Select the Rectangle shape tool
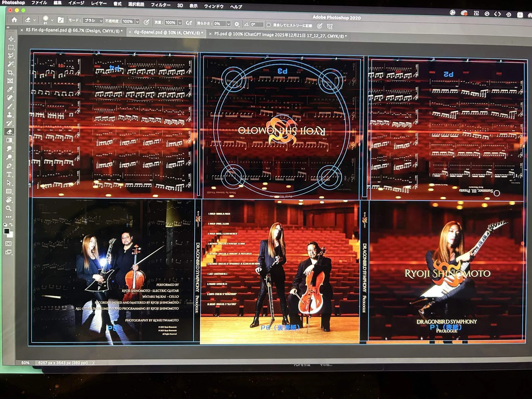The image size is (532, 399). (9, 191)
